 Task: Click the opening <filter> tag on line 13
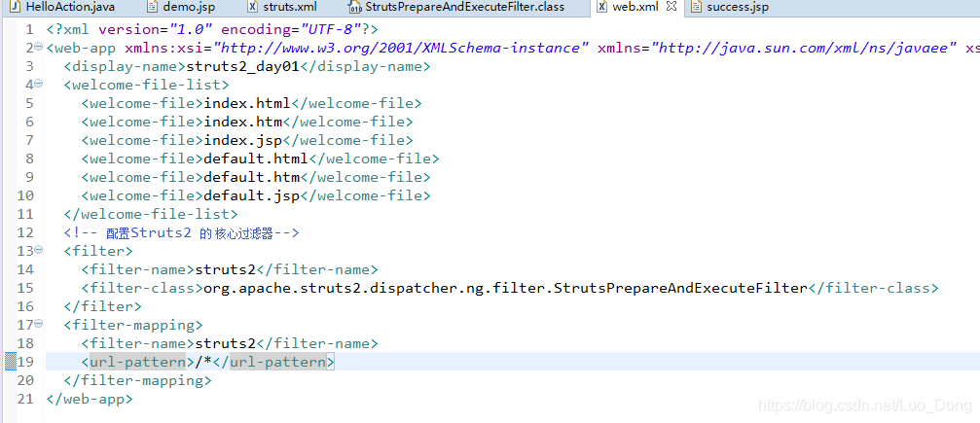point(98,251)
